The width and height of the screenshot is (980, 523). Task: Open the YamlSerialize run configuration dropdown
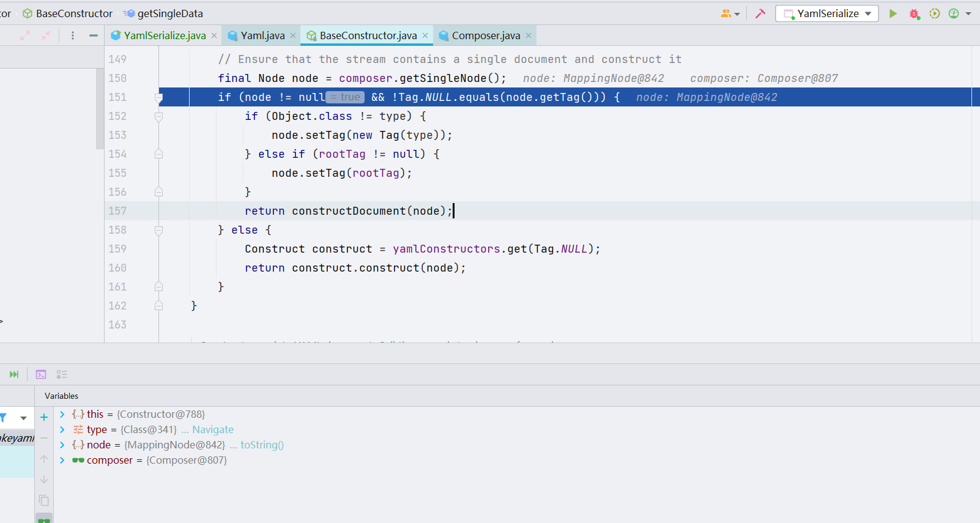point(826,13)
